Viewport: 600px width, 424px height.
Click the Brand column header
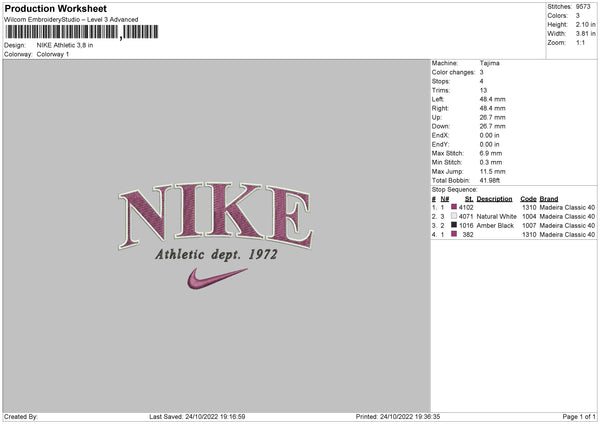550,198
